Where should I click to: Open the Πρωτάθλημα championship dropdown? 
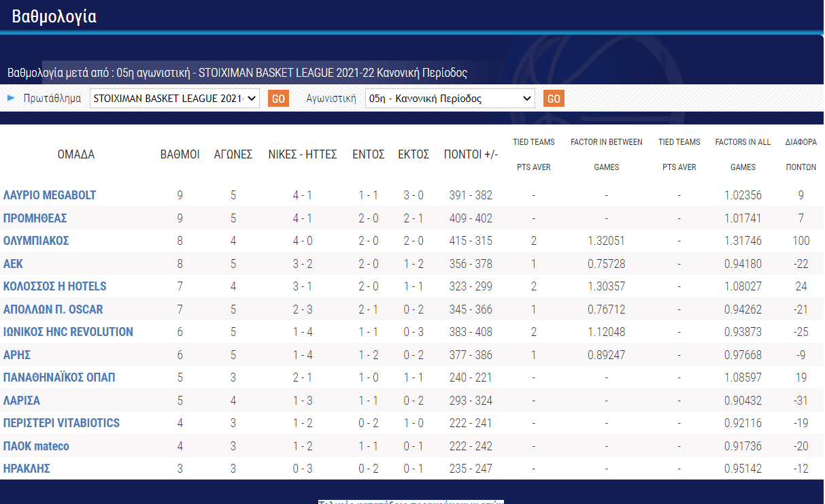tap(175, 99)
